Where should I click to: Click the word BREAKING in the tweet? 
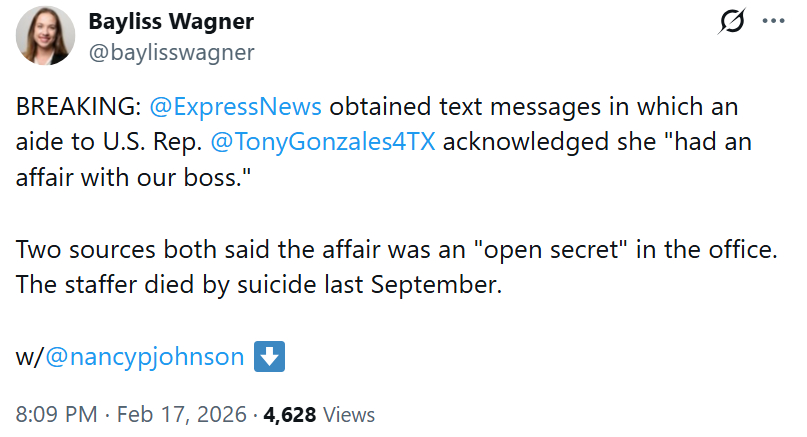(x=78, y=107)
